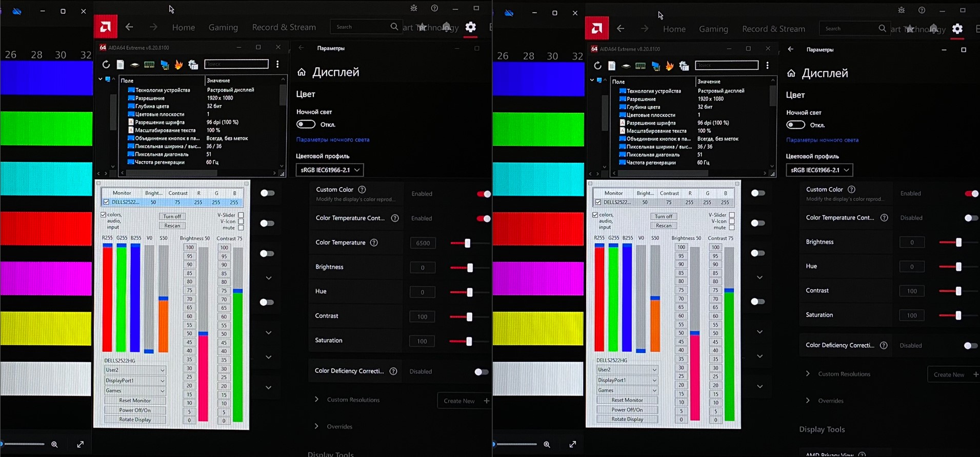Click the AMD logo on the right screen

[x=597, y=28]
